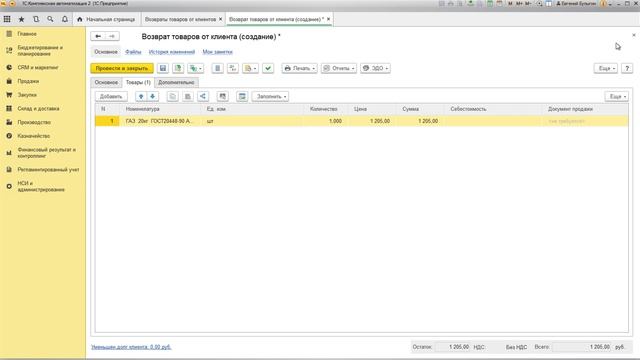The width and height of the screenshot is (640, 360).
Task: Open the Favorites star icon
Action: click(x=21, y=19)
